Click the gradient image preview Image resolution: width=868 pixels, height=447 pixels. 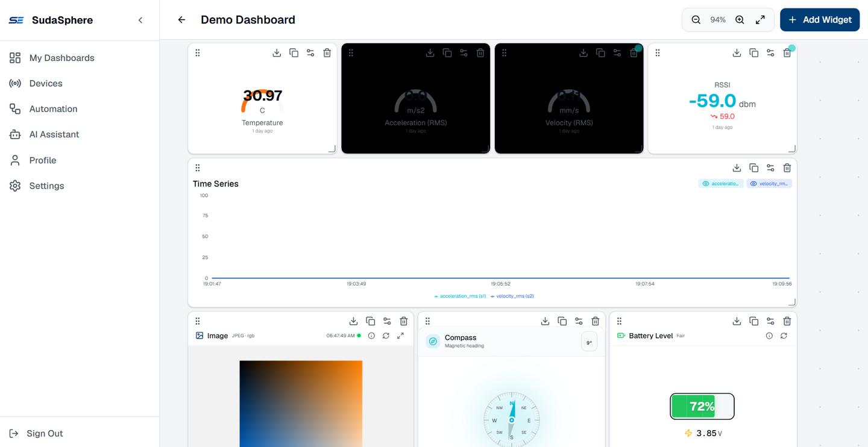click(301, 404)
